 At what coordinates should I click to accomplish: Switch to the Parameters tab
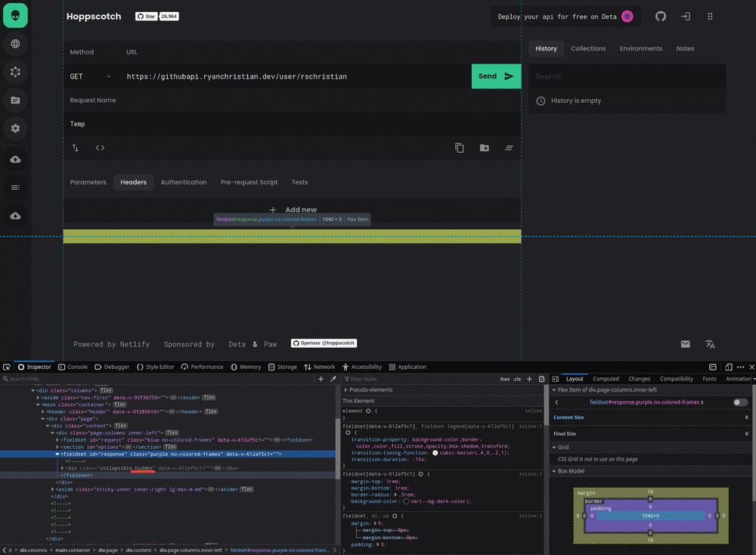88,182
